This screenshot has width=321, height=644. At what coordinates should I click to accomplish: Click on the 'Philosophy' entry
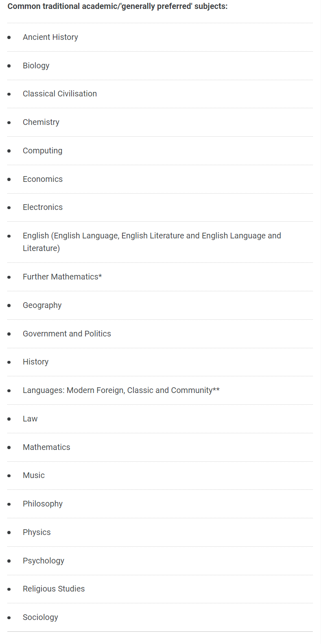point(43,504)
